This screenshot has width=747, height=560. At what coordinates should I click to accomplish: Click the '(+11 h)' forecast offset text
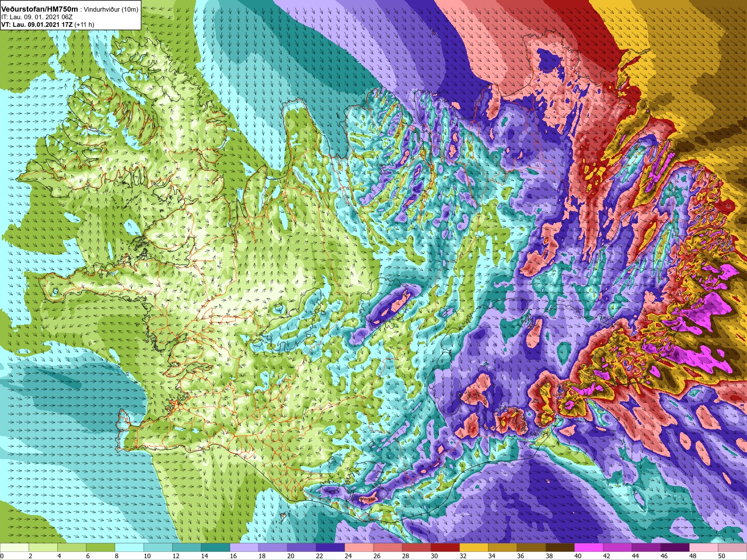84,24
